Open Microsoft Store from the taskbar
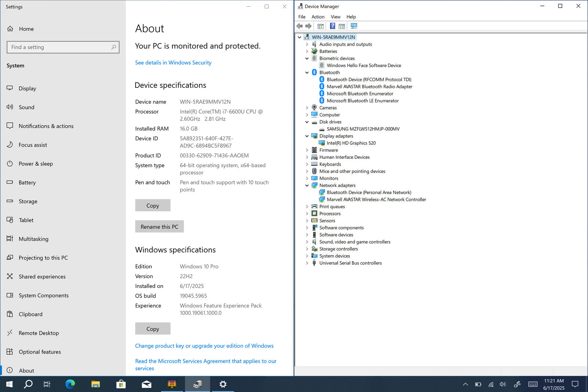 coord(121,384)
